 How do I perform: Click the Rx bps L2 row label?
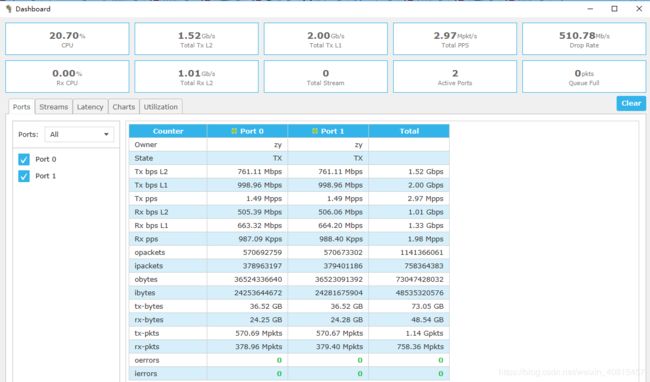tap(152, 212)
